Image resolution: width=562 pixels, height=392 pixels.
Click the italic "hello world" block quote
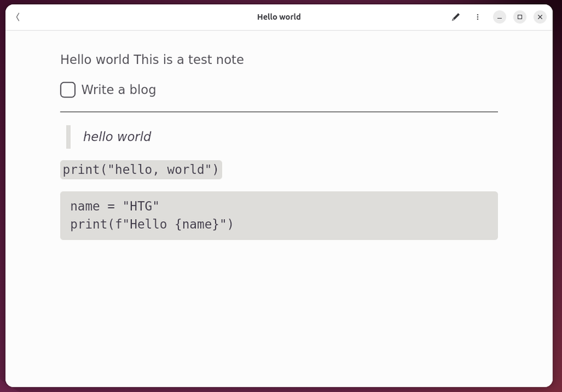[117, 137]
